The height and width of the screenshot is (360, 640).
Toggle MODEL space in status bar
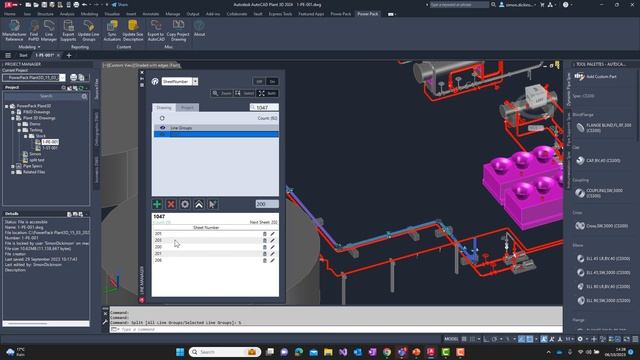(451, 339)
